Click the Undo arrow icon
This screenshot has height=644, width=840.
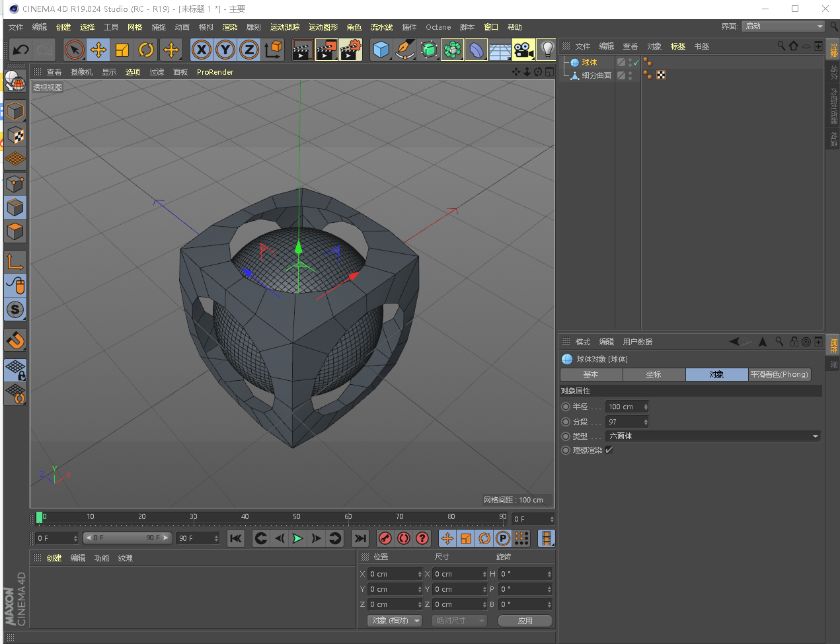pos(21,50)
